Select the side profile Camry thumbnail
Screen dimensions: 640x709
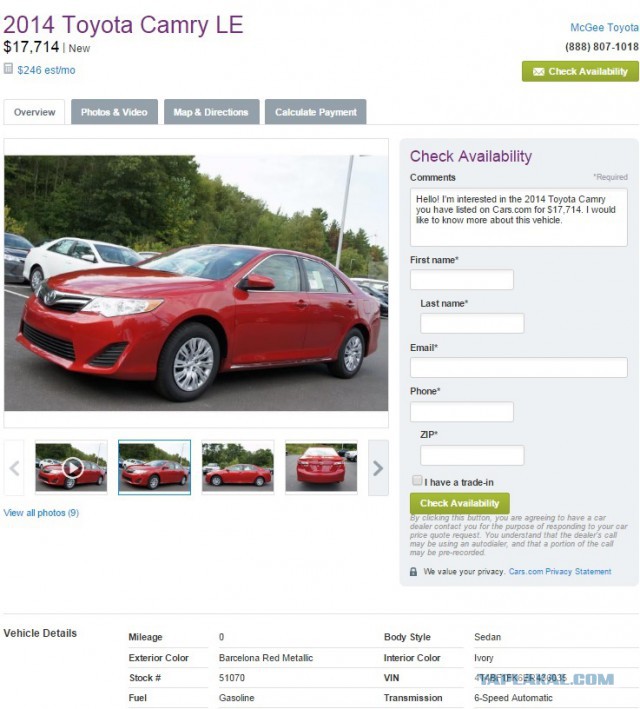click(238, 468)
